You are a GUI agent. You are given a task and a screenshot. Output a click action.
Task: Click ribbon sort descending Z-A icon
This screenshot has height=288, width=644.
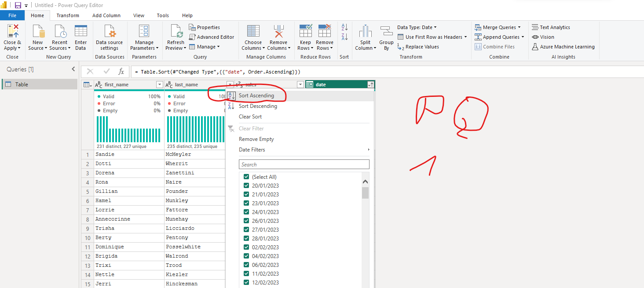(344, 37)
